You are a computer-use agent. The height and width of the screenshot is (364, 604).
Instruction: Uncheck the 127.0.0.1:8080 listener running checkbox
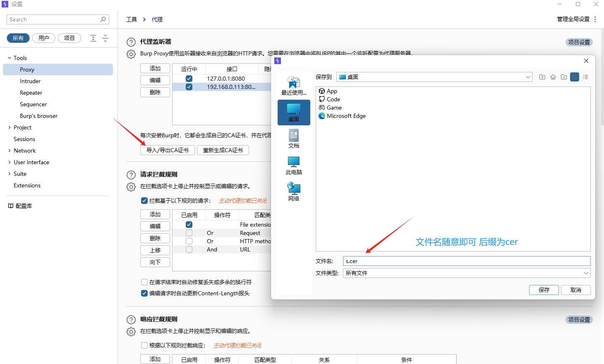[x=189, y=79]
